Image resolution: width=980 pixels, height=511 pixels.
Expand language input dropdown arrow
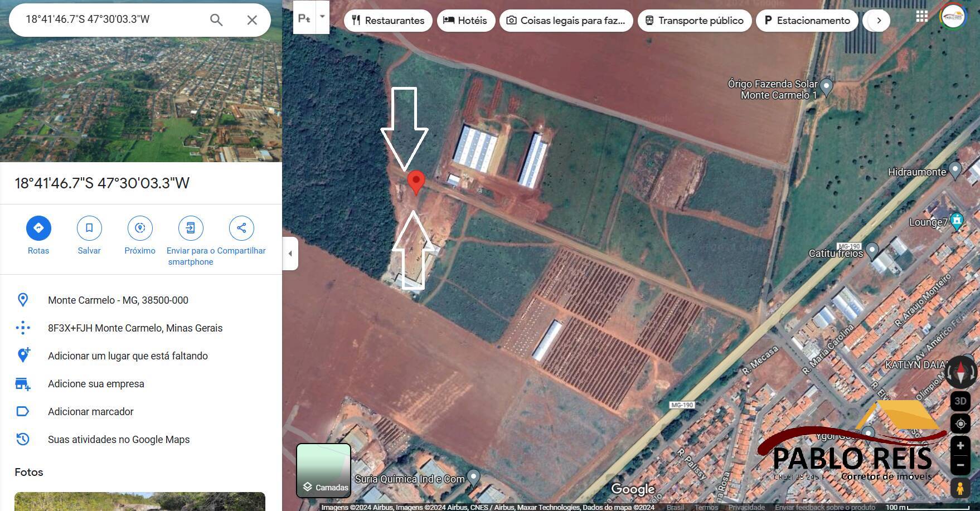coord(322,17)
